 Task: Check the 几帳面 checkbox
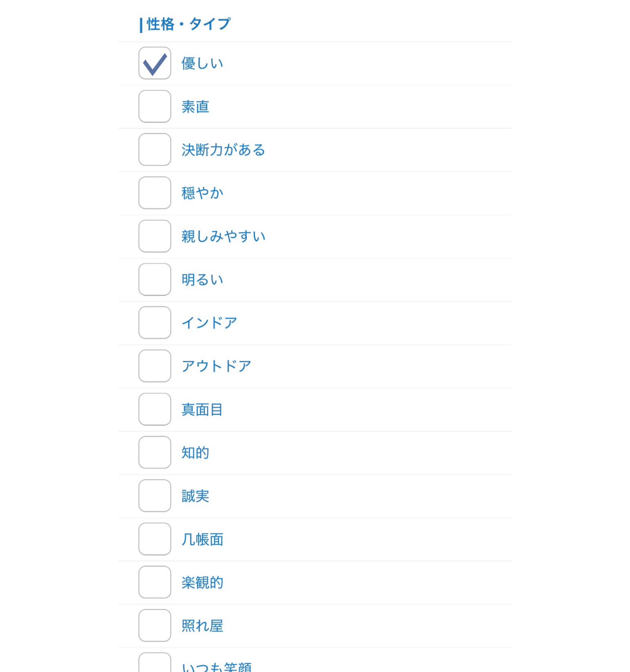155,539
